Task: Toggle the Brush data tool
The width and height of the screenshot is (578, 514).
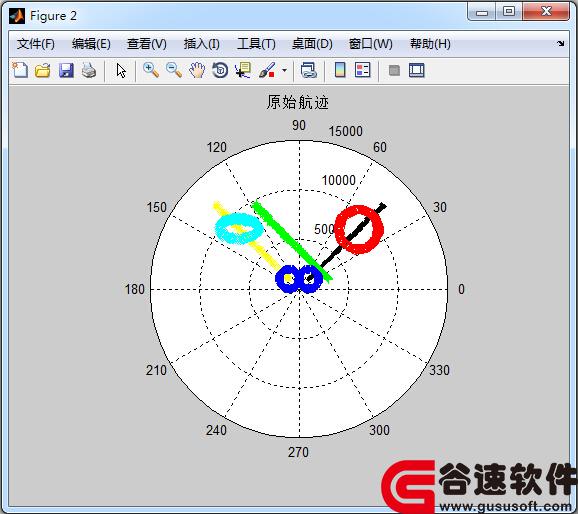Action: point(267,70)
